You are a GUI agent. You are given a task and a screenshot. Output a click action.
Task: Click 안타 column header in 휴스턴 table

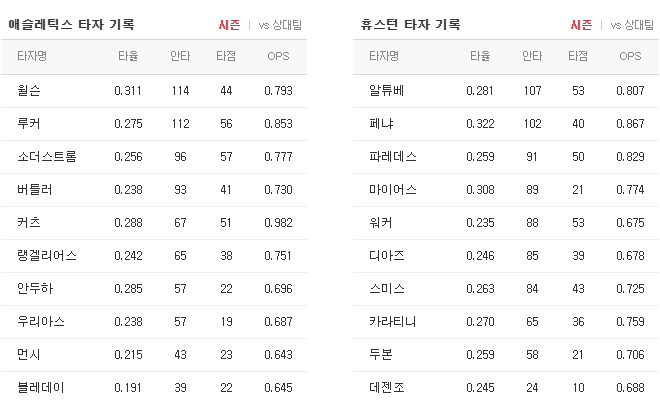(x=532, y=56)
